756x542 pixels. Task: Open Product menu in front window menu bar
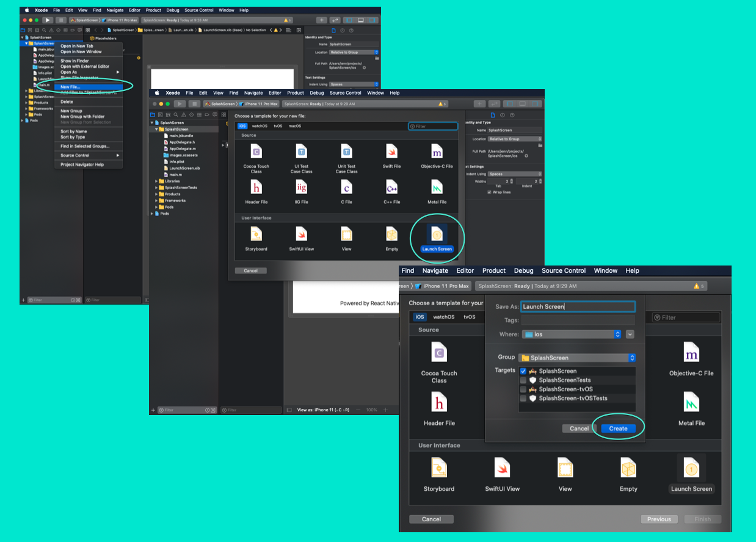click(x=493, y=270)
